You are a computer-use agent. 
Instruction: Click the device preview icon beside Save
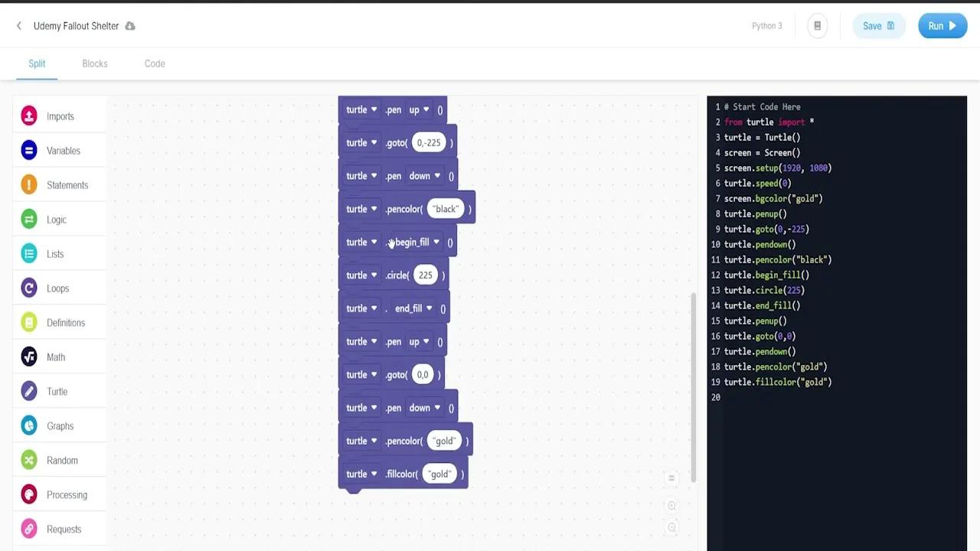pos(817,25)
